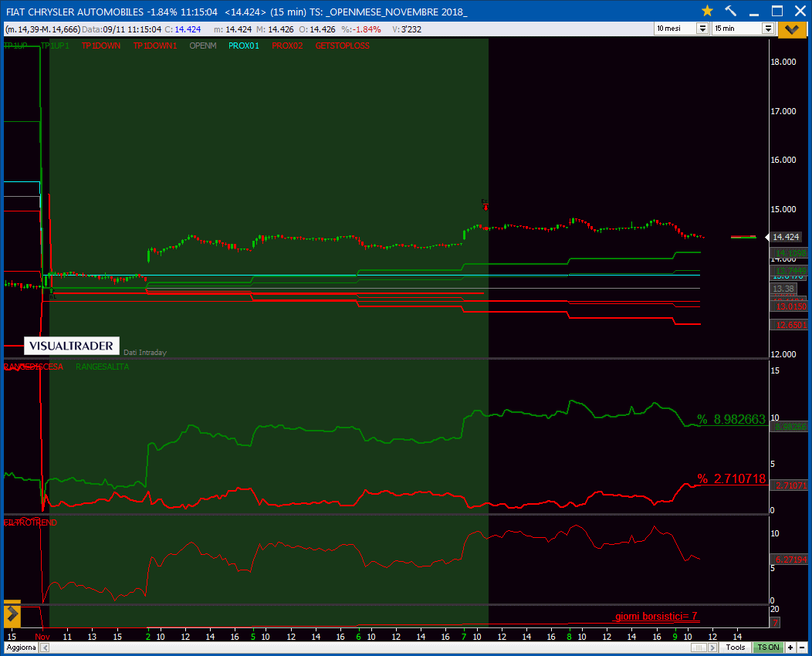Click the TP1DOWN1 legend label
This screenshot has width=812, height=656.
155,46
